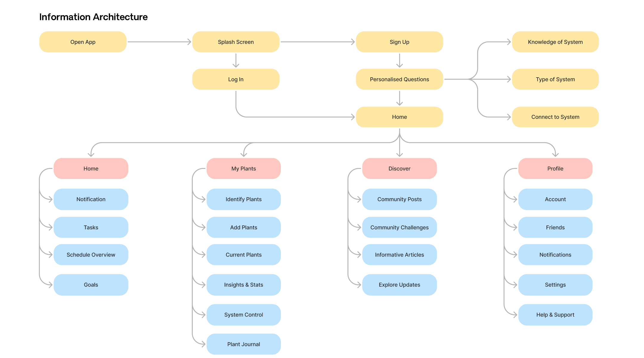644x358 pixels.
Task: Click the Personalised Questions node
Action: tap(399, 79)
